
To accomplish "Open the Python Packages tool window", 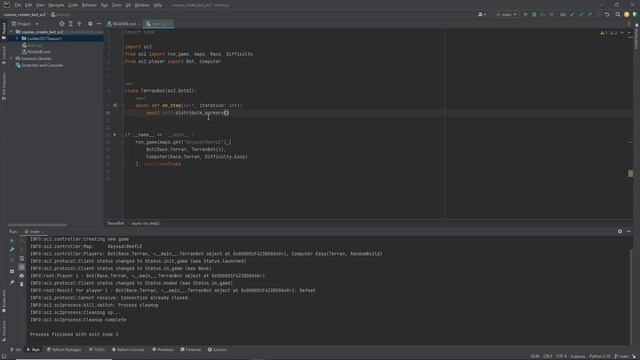I will coord(64,350).
